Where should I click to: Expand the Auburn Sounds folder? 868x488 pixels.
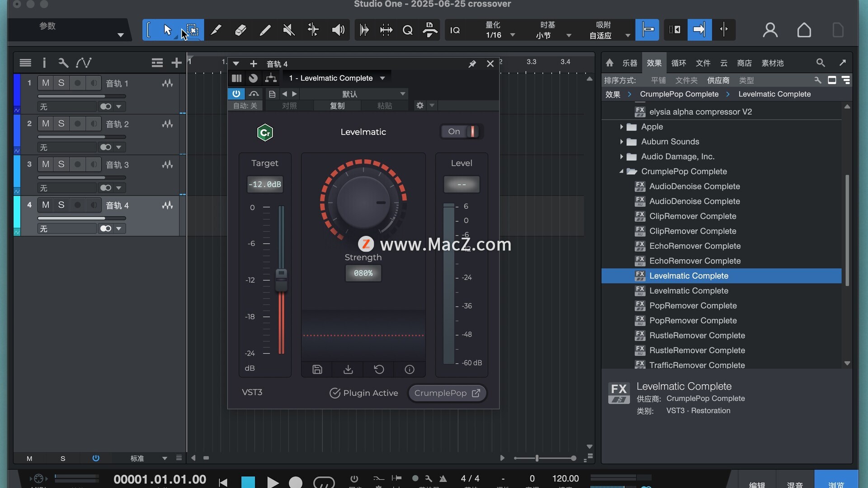tap(622, 142)
